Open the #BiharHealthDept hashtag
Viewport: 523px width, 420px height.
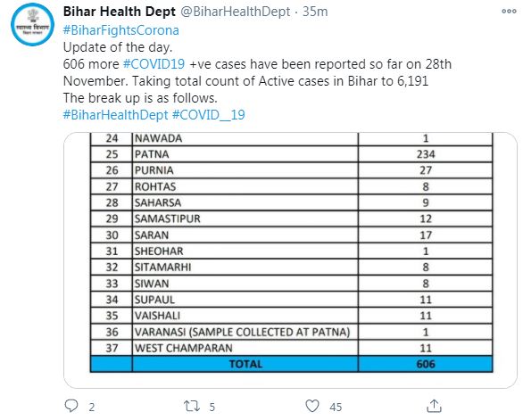(115, 115)
